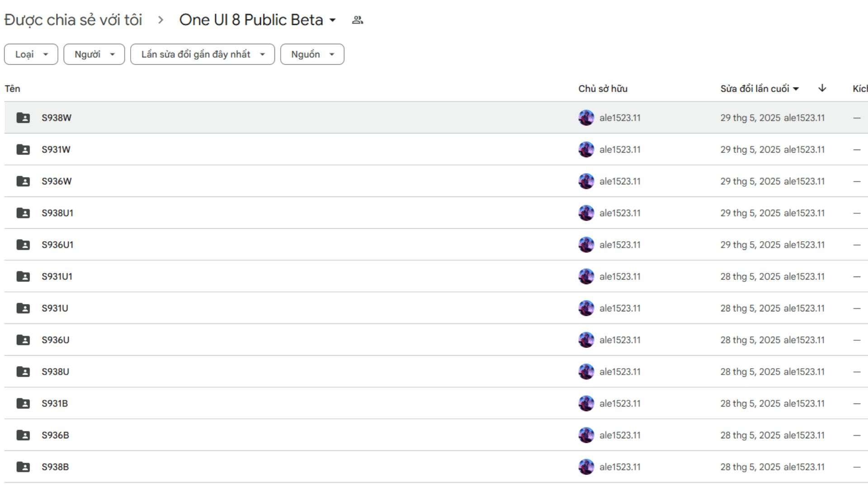Go back to Được chia sẻ với tôi

(73, 20)
